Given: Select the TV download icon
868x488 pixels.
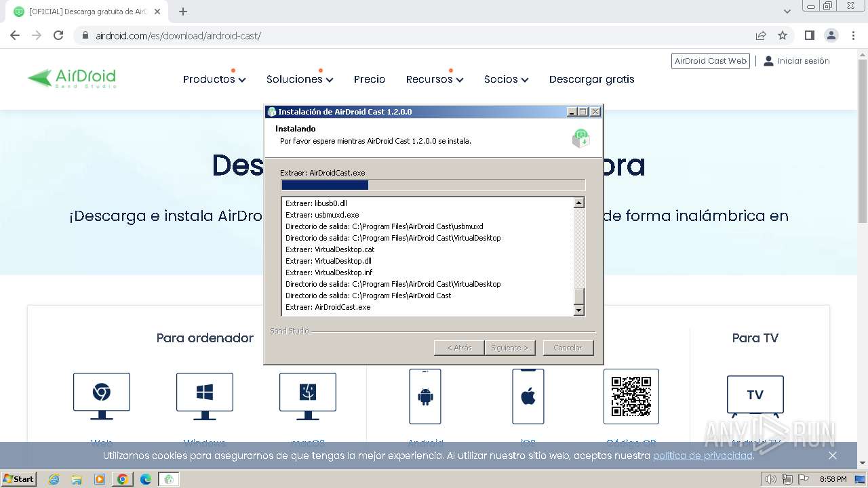Looking at the screenshot, I should 755,396.
